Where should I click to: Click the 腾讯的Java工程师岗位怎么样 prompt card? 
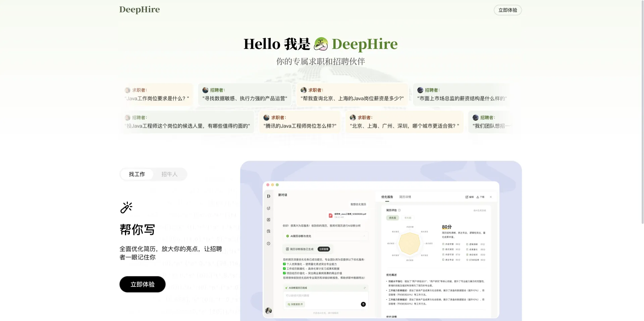(x=300, y=122)
